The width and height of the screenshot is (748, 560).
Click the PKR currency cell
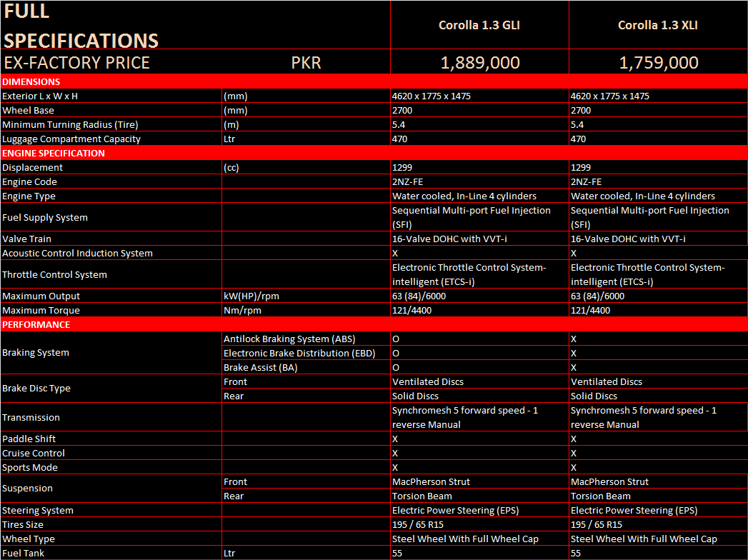click(306, 62)
